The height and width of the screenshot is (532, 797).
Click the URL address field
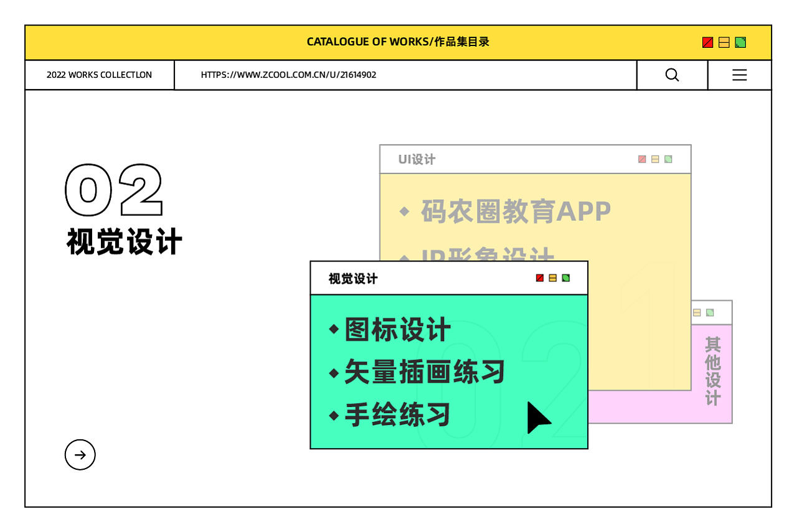click(405, 75)
